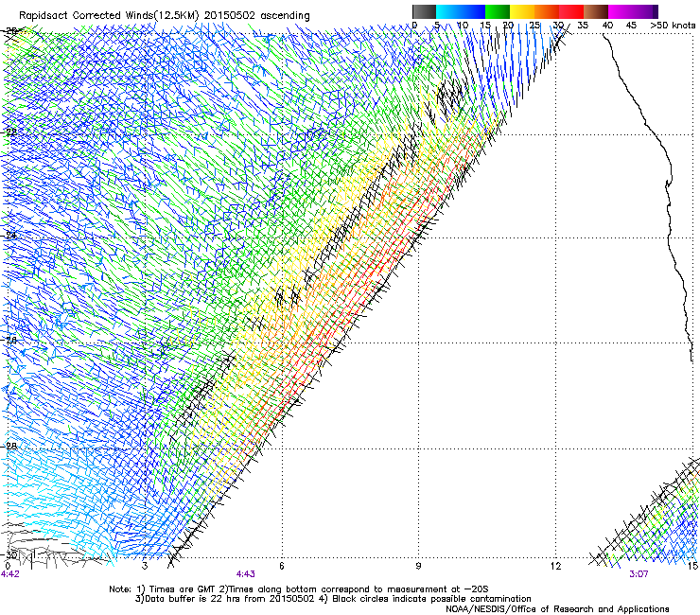
Task: Click the blue 10-15 knots legend swatch
Action: tap(473, 11)
